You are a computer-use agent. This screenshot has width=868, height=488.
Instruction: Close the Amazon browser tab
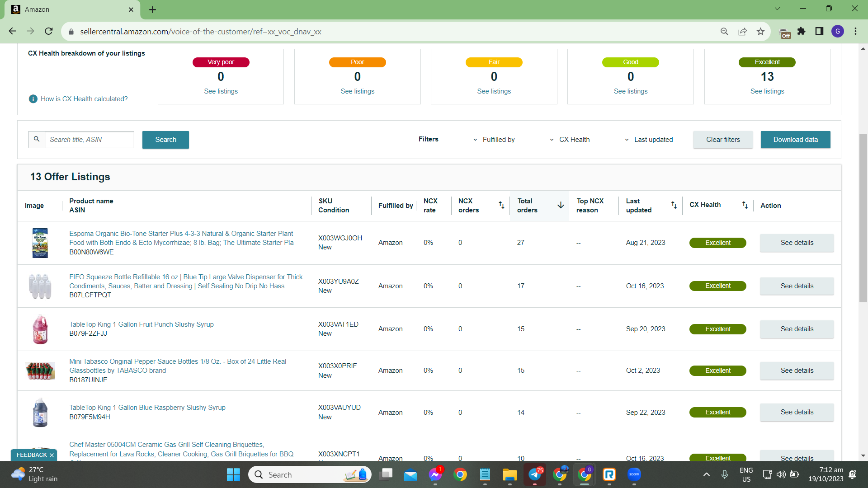[131, 9]
